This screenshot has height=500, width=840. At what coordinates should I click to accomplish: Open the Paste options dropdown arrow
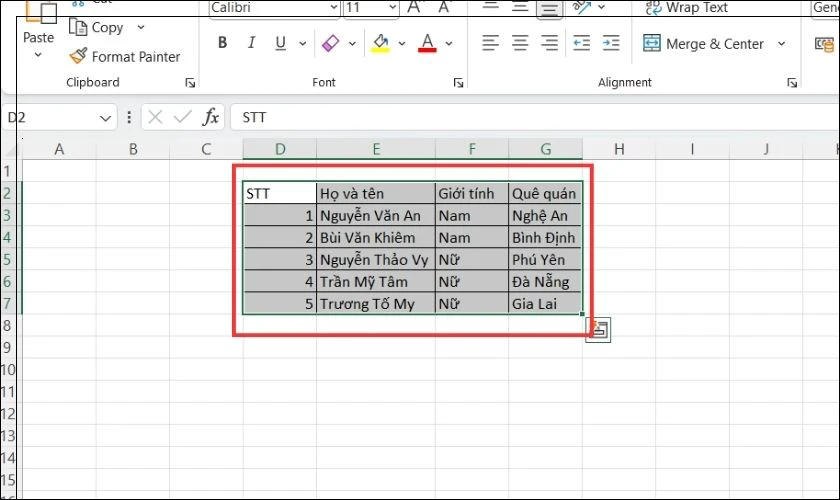point(38,55)
